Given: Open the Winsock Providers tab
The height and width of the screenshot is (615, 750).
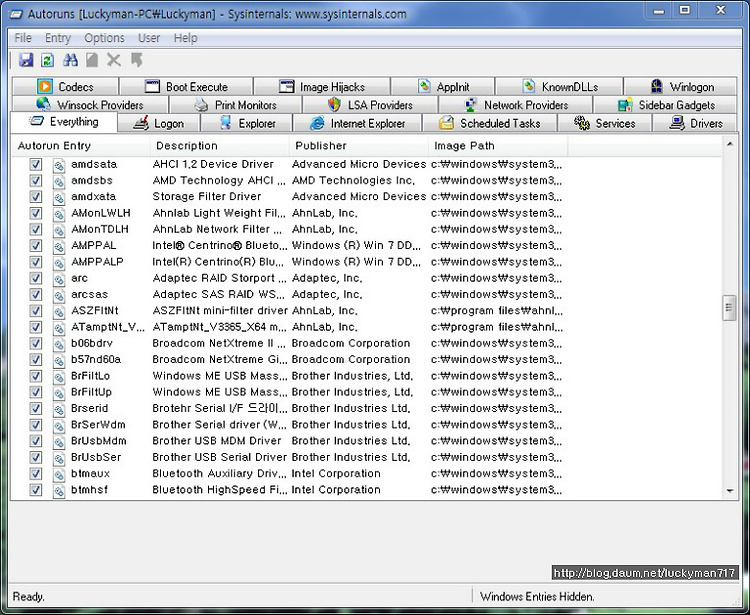Looking at the screenshot, I should [x=90, y=105].
